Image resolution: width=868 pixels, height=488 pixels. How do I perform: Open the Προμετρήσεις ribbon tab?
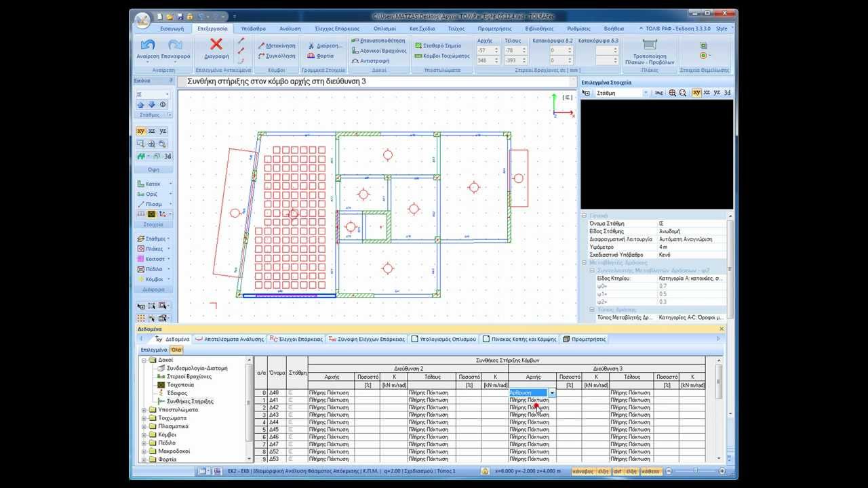[494, 28]
